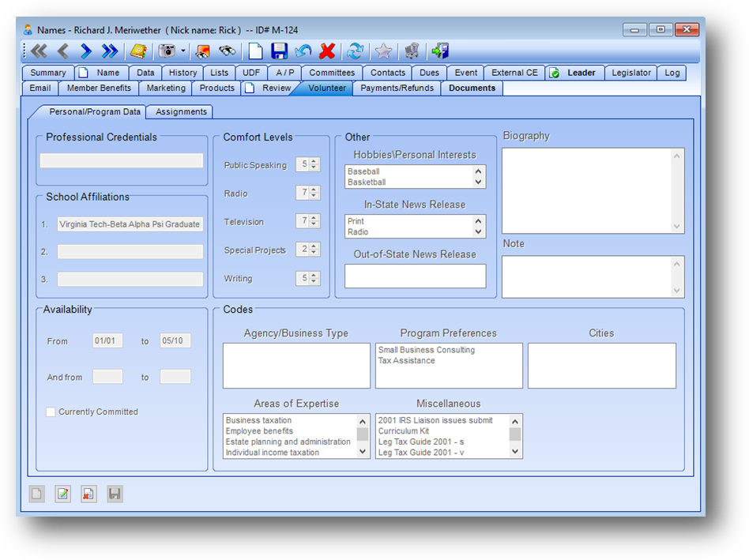
Task: Open the Documents tab
Action: (472, 88)
